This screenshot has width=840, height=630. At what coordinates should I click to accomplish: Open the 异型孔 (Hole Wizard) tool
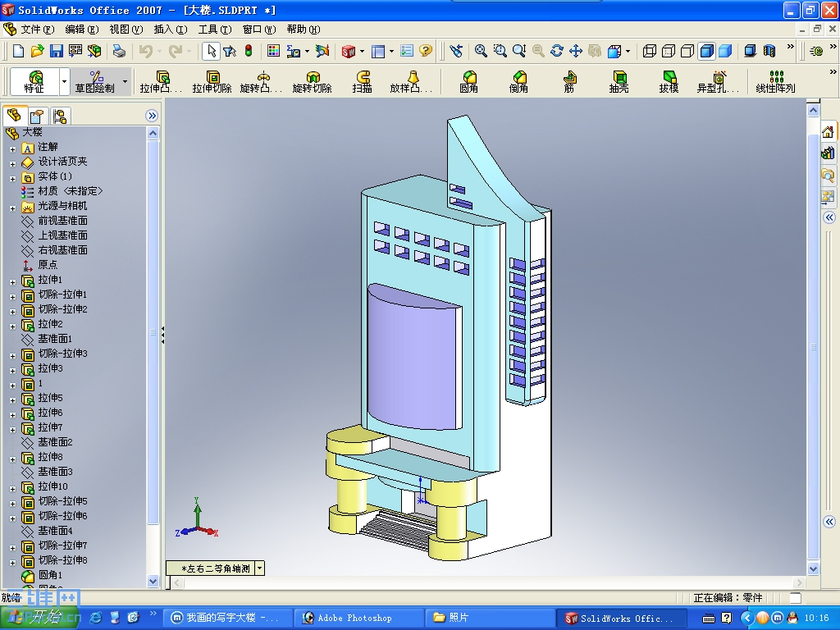(718, 82)
